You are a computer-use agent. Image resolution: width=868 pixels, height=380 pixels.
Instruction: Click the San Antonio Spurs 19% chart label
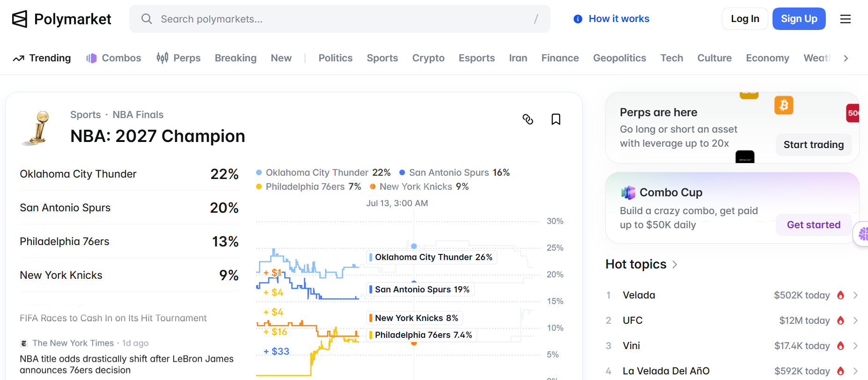coord(420,290)
